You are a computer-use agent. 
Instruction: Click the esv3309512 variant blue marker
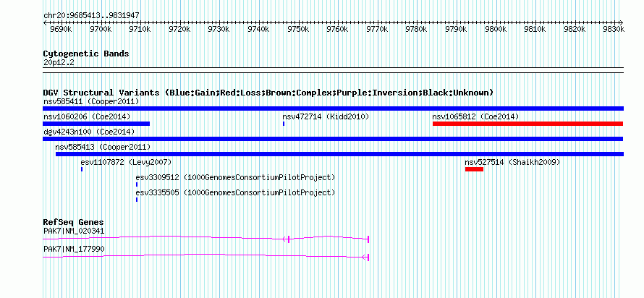(x=137, y=184)
